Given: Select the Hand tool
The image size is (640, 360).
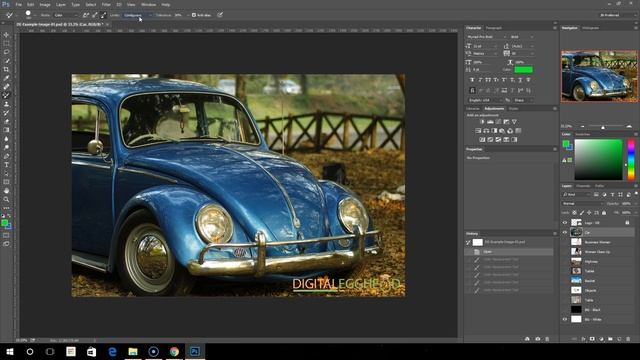Looking at the screenshot, I should 6,191.
